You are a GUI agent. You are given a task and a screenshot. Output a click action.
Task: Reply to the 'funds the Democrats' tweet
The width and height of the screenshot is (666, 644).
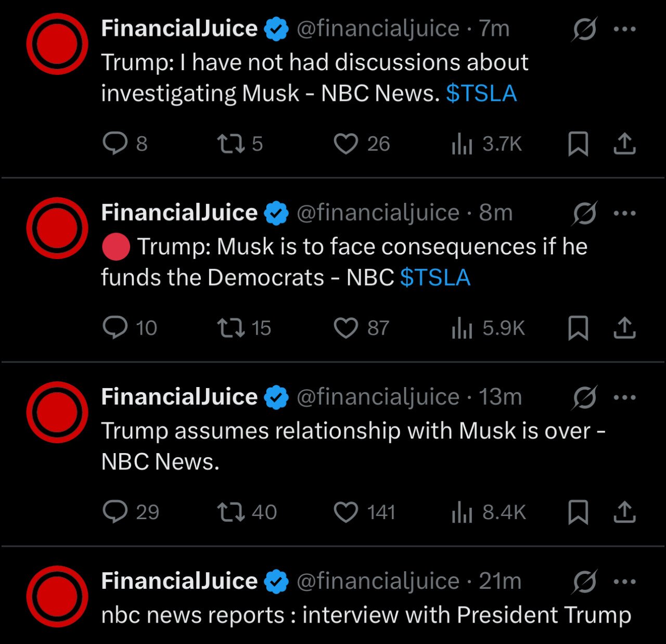[x=115, y=328]
